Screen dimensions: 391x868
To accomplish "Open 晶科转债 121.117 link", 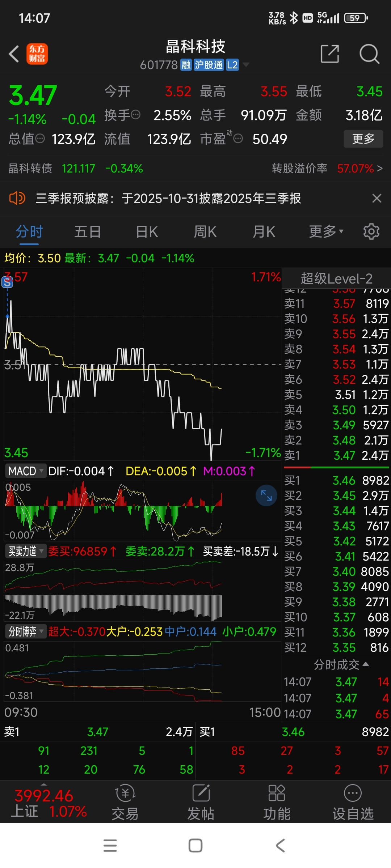I will pos(75,169).
